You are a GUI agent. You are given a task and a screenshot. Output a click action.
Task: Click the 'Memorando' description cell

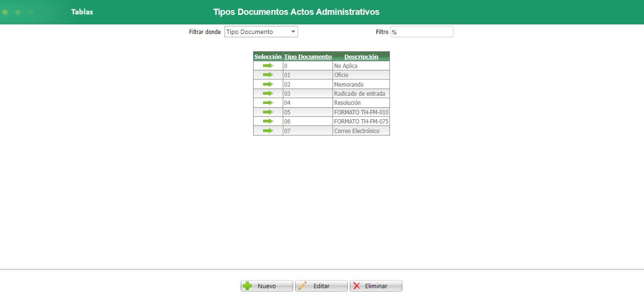tap(361, 85)
